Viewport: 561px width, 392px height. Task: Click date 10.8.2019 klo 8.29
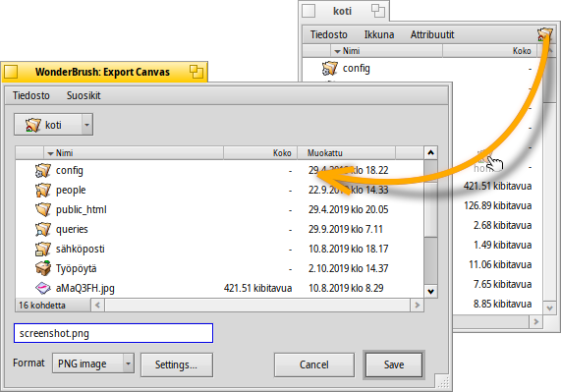[x=346, y=288]
